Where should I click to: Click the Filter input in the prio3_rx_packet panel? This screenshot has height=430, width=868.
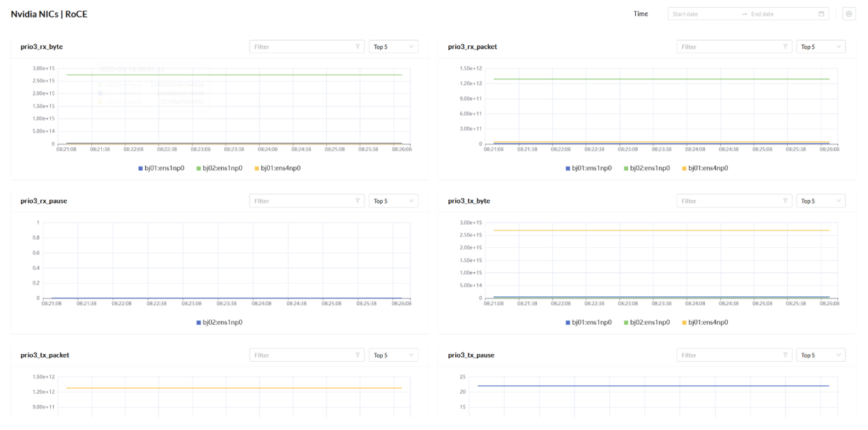pyautogui.click(x=729, y=47)
